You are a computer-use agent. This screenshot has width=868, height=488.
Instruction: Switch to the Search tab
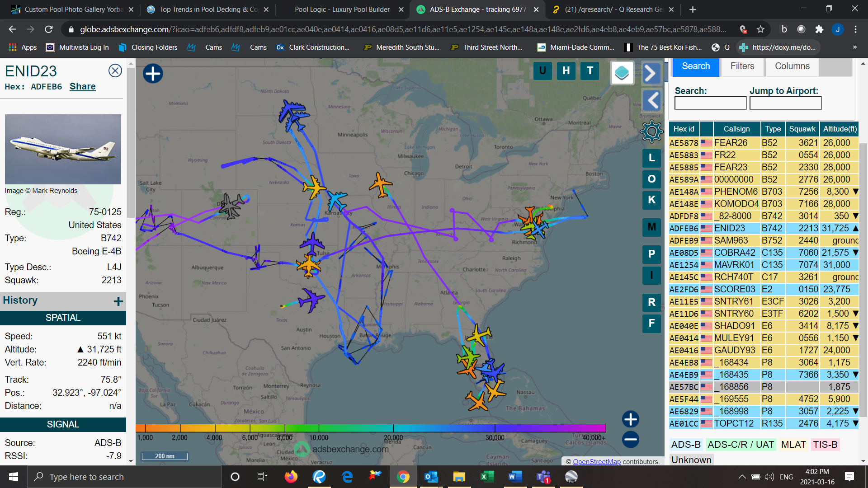tap(696, 66)
